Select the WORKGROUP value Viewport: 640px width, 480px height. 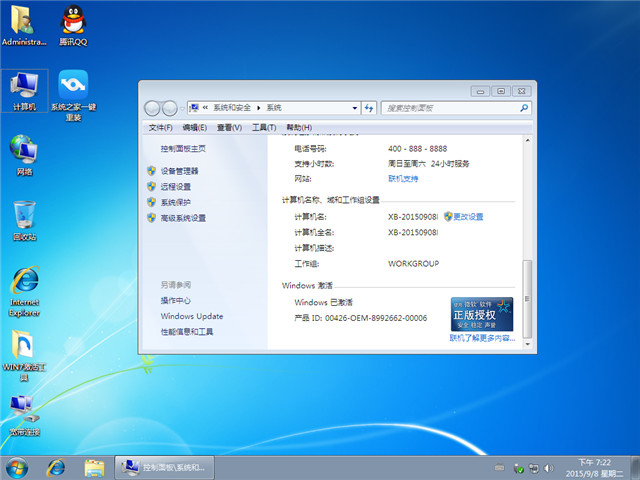413,264
